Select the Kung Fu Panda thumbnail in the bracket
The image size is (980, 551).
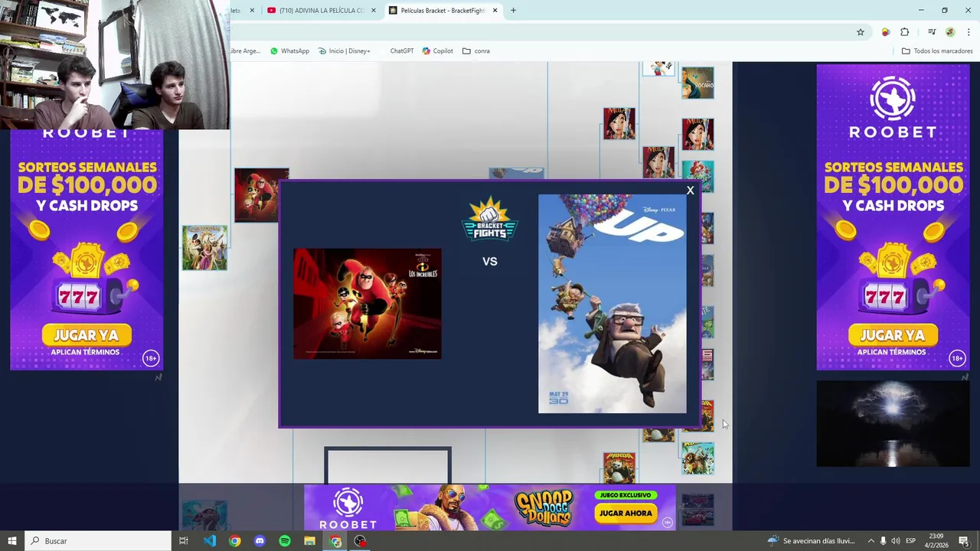click(x=619, y=468)
